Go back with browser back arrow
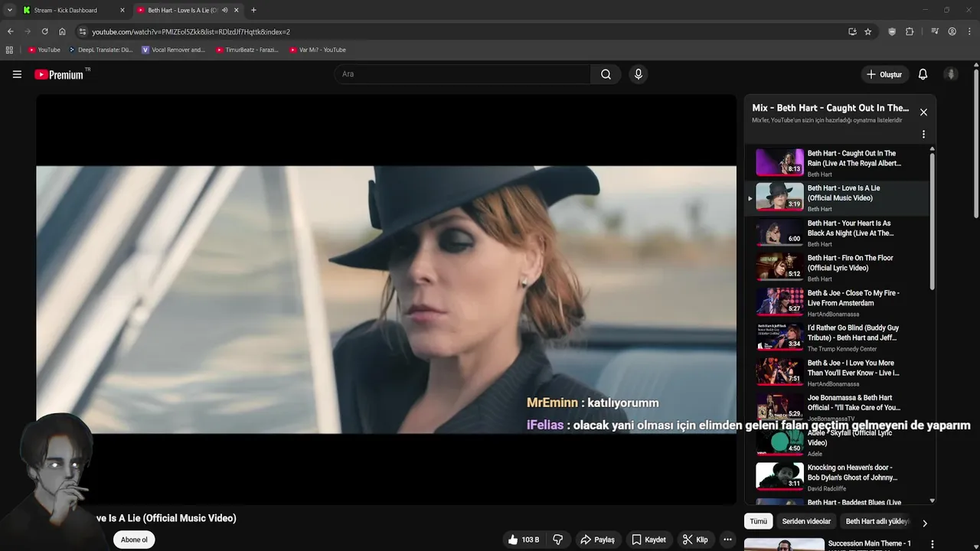Viewport: 980px width, 551px height. click(x=10, y=31)
